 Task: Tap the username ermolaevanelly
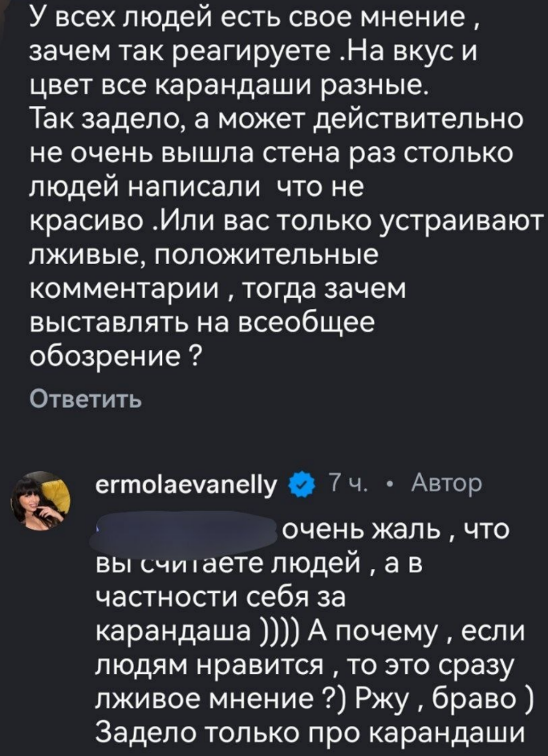(x=185, y=485)
